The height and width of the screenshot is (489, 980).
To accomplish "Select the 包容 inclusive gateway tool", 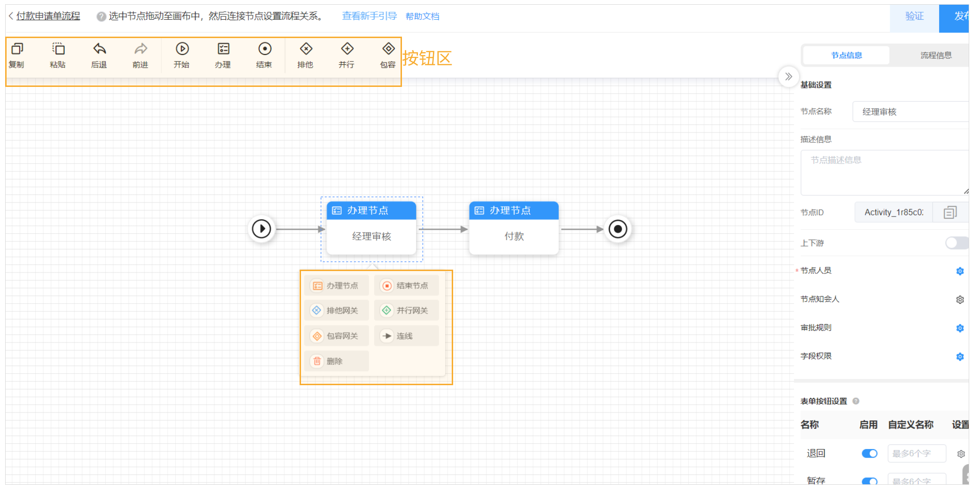I will (x=388, y=49).
